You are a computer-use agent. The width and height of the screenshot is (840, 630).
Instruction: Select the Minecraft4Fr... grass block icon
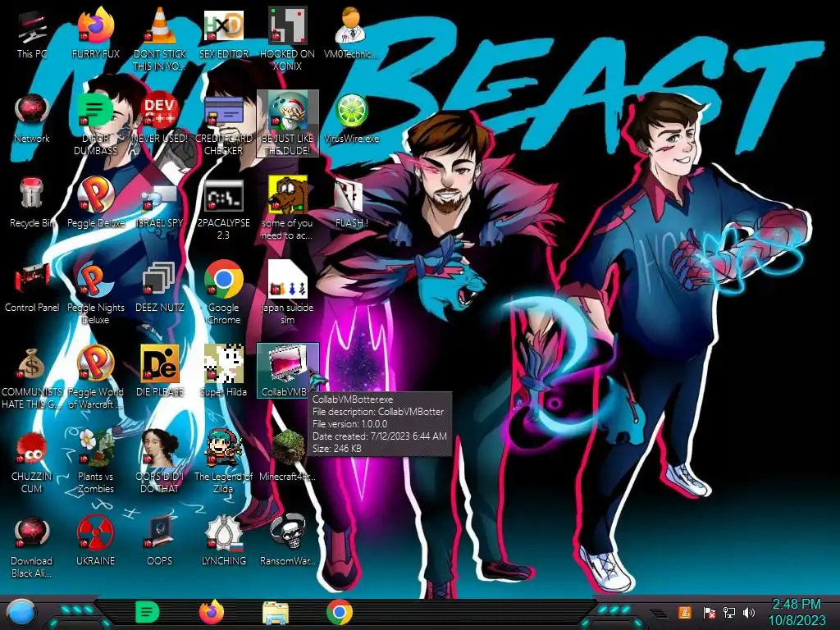(x=288, y=456)
